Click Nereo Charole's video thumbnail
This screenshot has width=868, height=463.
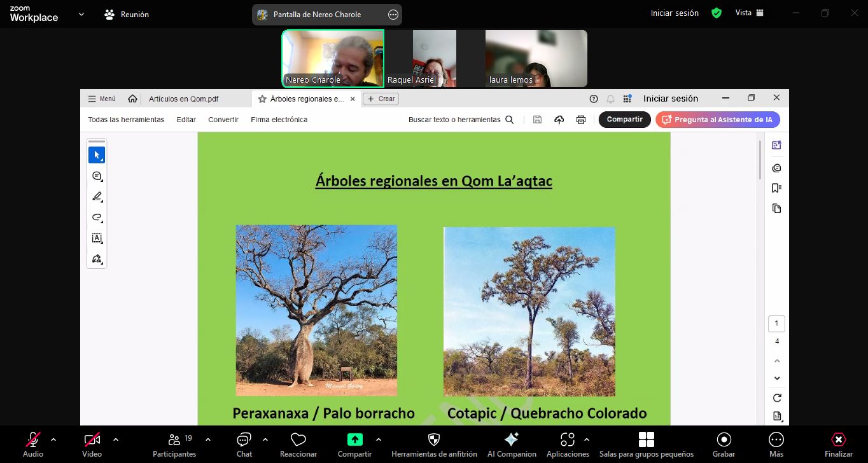(x=333, y=58)
